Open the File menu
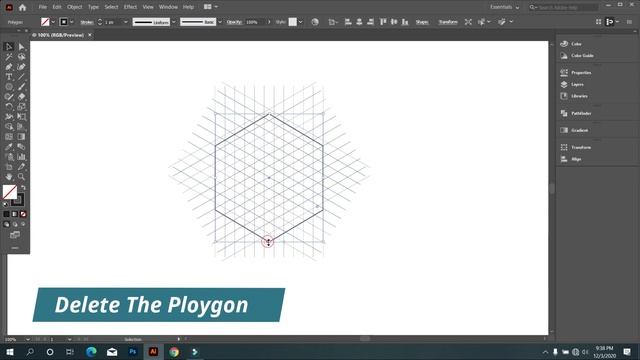The height and width of the screenshot is (360, 640). click(42, 7)
